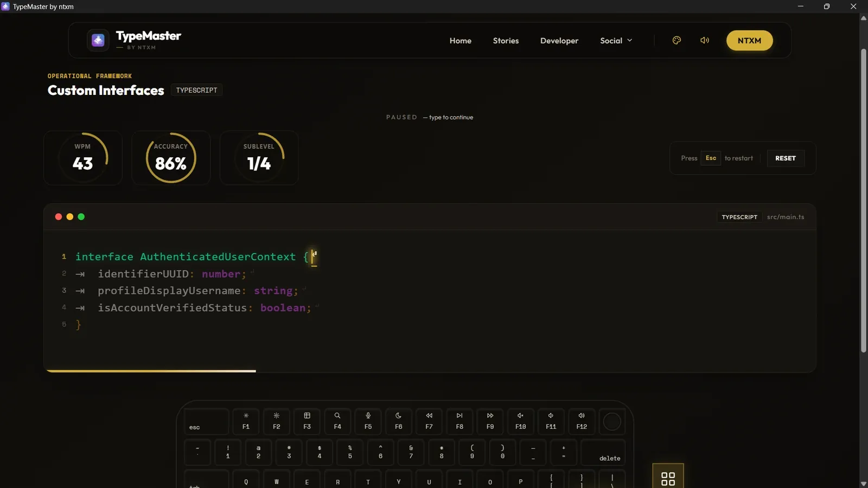Click the green window dot in editor
Screen dimensions: 868x488
[x=81, y=217]
